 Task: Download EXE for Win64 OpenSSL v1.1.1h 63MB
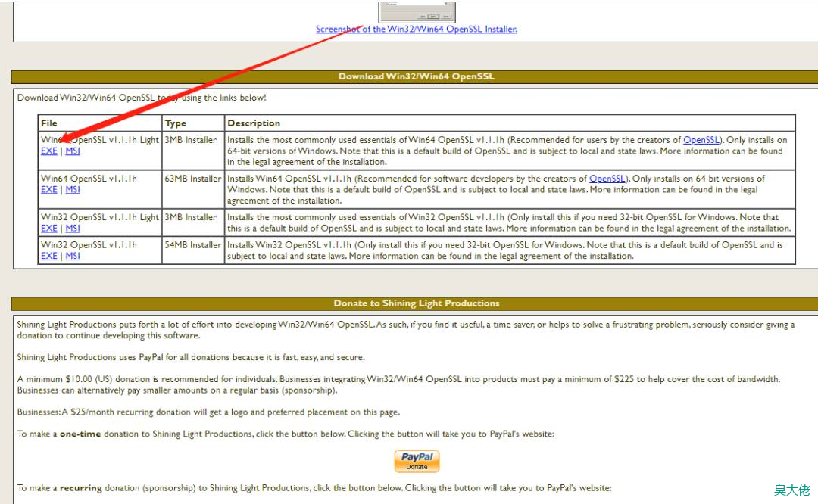click(x=49, y=189)
